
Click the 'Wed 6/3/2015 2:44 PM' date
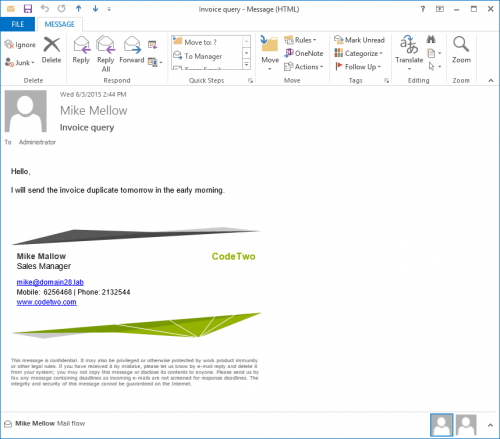[93, 95]
